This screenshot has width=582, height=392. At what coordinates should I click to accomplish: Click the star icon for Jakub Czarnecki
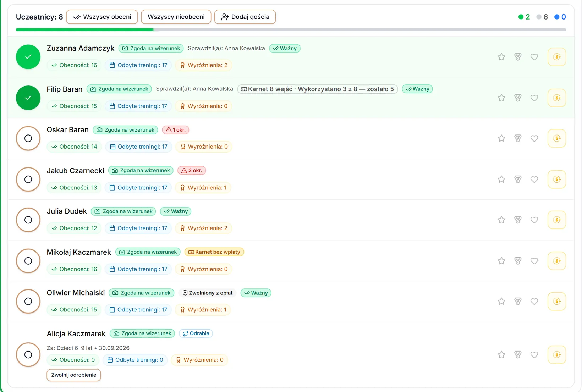501,179
